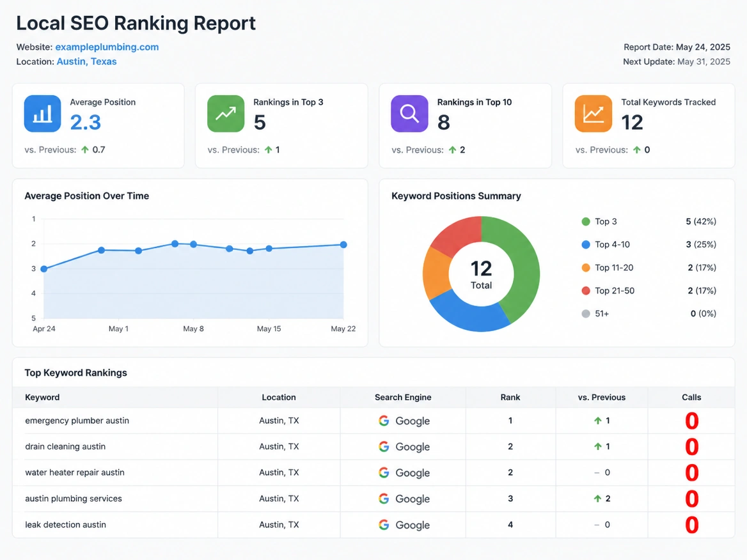Select the 'water heater repair austin' keyword
The width and height of the screenshot is (747, 560).
pos(75,472)
